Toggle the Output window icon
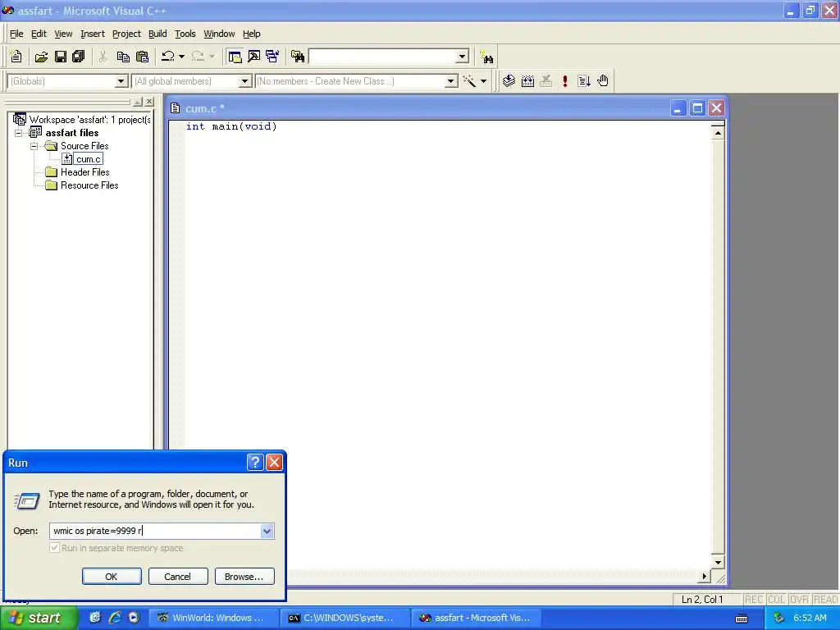The height and width of the screenshot is (630, 840). 253,57
